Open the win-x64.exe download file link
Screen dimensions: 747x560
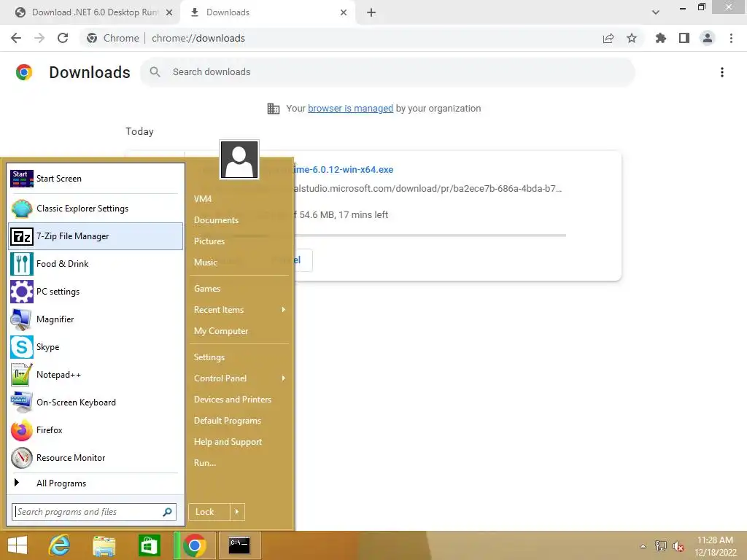pos(344,169)
